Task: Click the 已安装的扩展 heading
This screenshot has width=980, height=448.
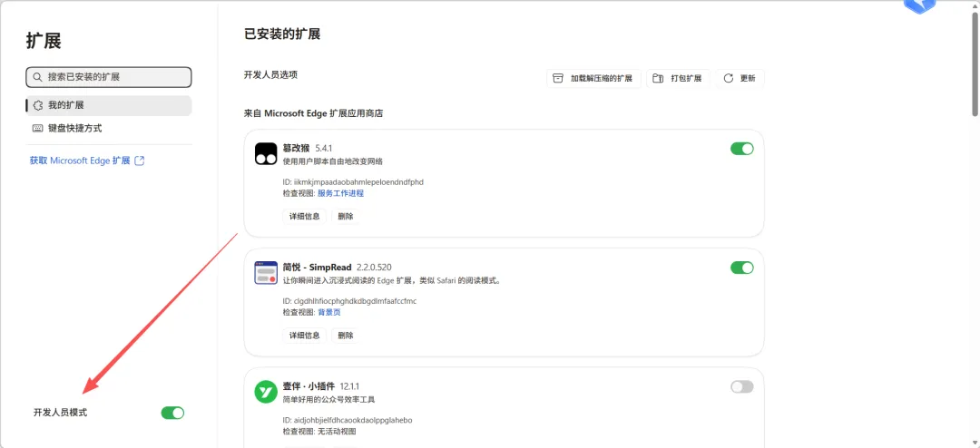Action: click(282, 34)
